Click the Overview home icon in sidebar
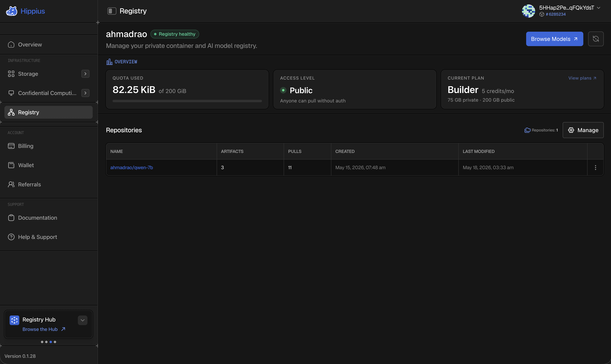611x364 pixels. point(11,45)
